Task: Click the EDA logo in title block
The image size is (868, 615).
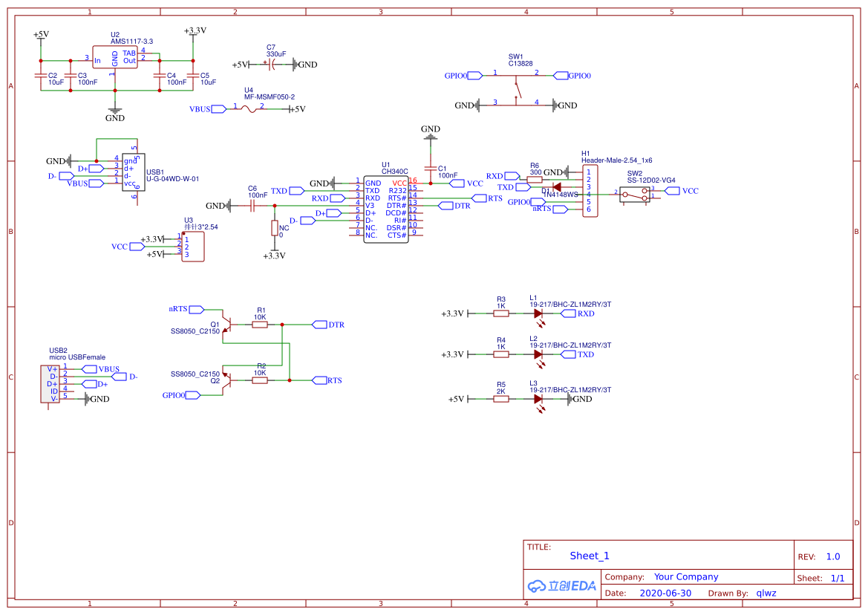Action: point(562,586)
